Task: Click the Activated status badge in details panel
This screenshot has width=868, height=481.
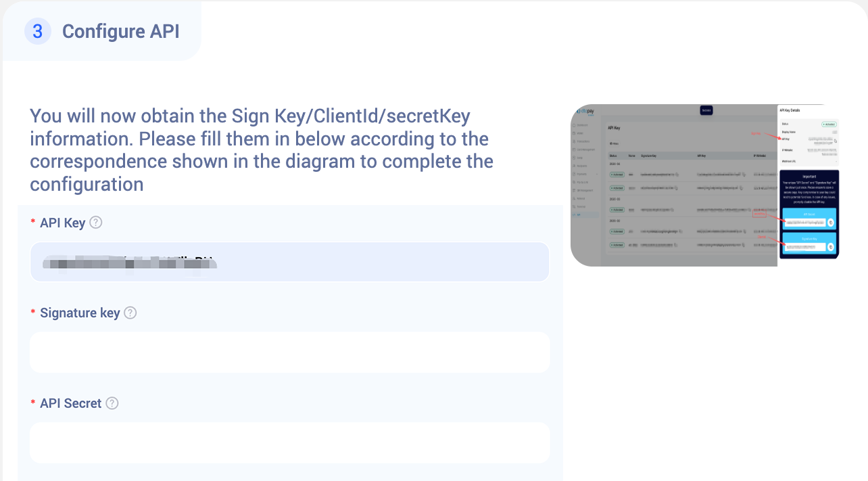Action: (x=829, y=124)
